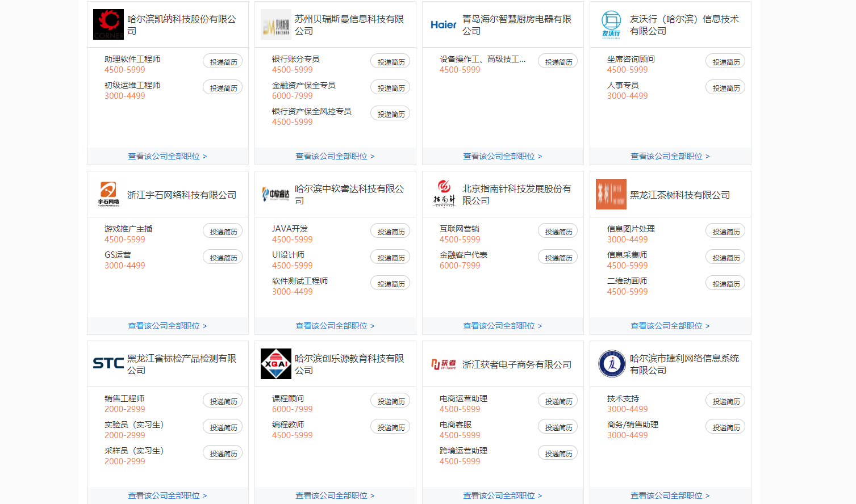View all positions at 友沃行
856x504 pixels.
[670, 156]
